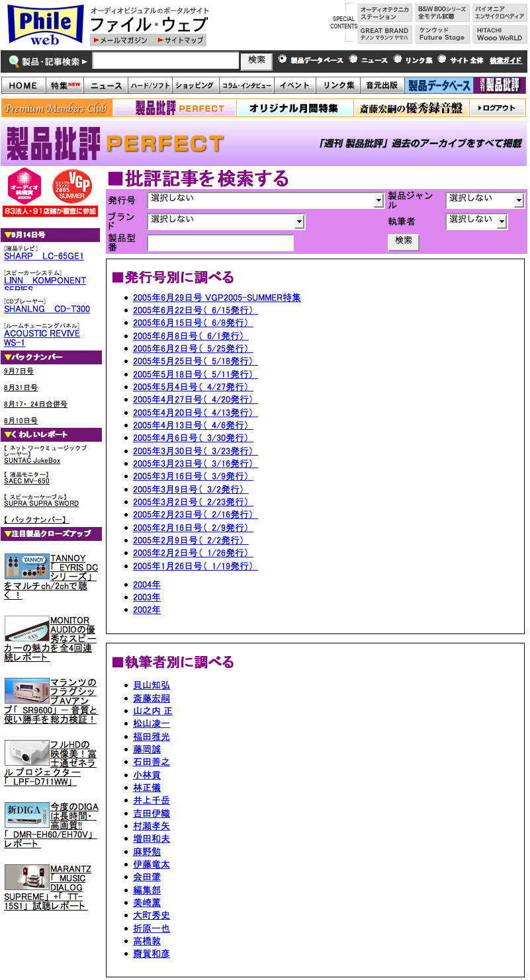Open author 麻野勉 link

pos(147,852)
